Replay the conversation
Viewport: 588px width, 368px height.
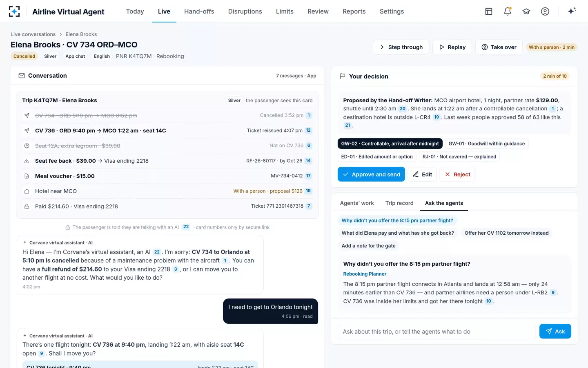pyautogui.click(x=452, y=47)
